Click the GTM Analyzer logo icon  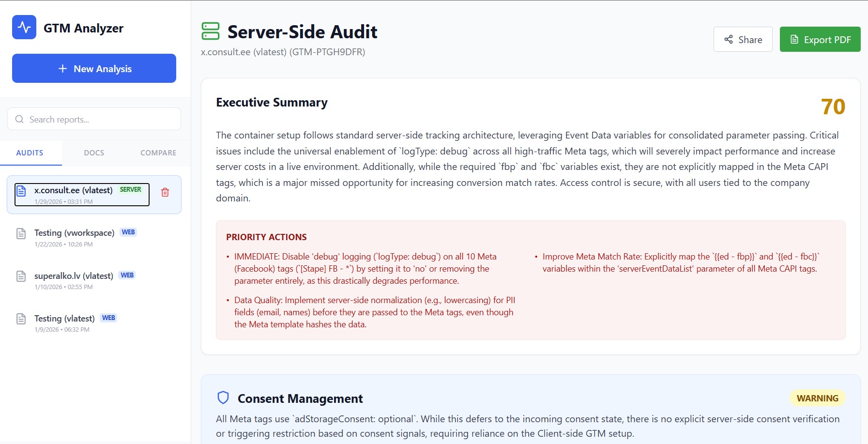24,27
